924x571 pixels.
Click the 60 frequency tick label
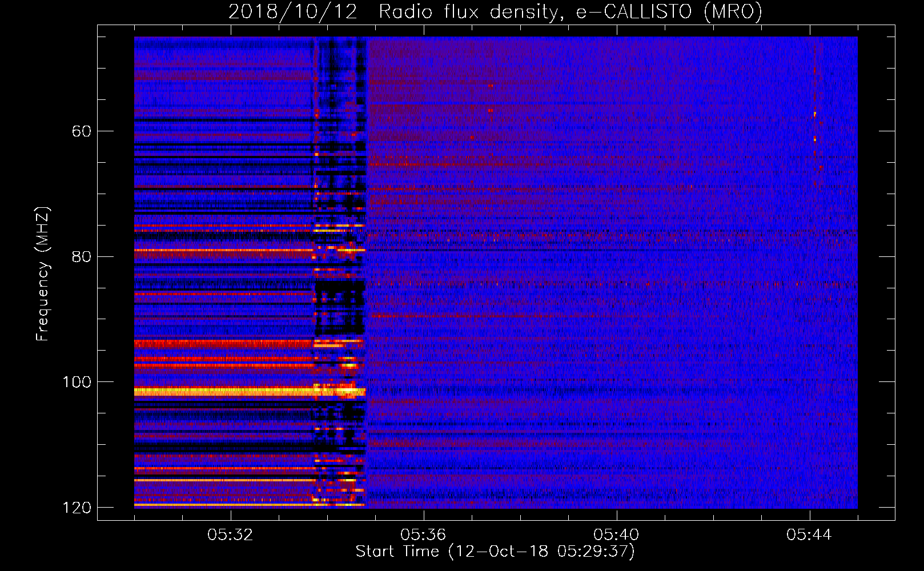pyautogui.click(x=82, y=131)
